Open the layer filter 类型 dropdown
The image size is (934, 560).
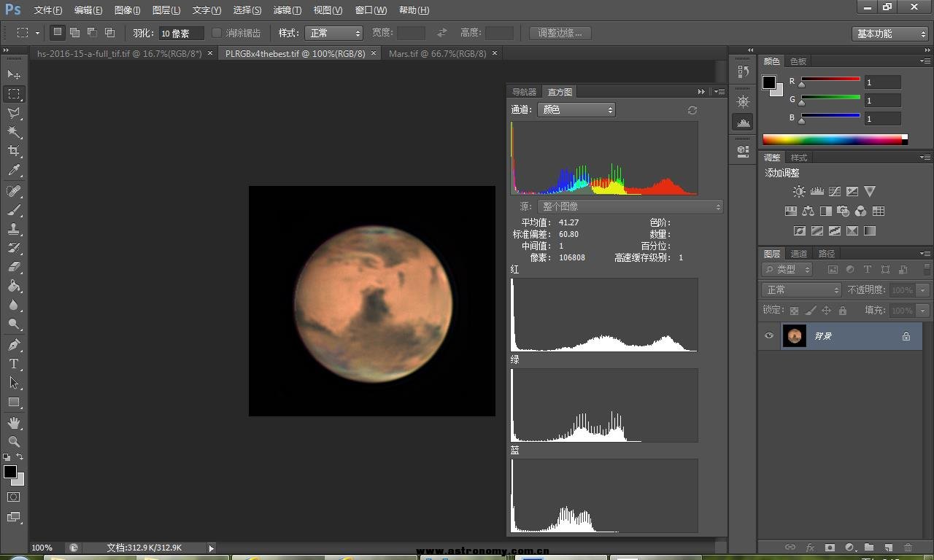(x=787, y=270)
